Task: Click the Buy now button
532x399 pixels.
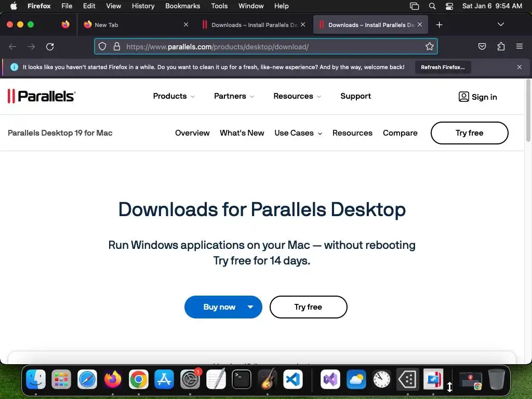Action: coord(219,307)
